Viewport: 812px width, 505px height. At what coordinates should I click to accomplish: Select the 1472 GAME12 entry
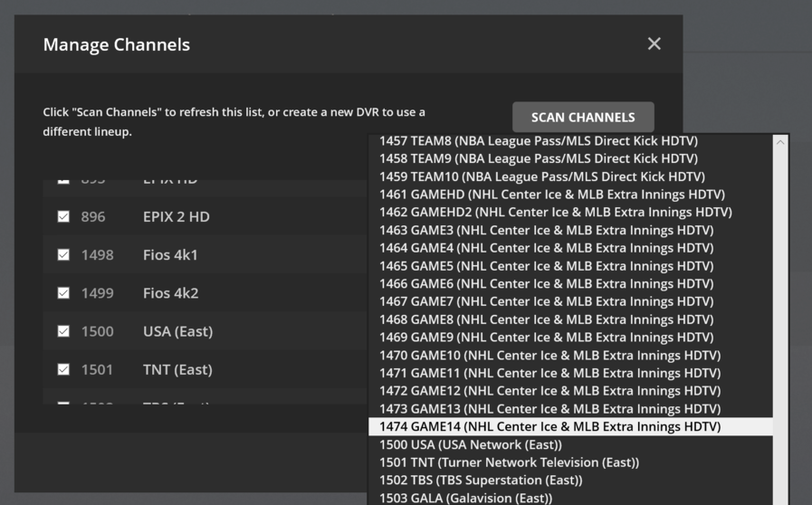click(570, 391)
